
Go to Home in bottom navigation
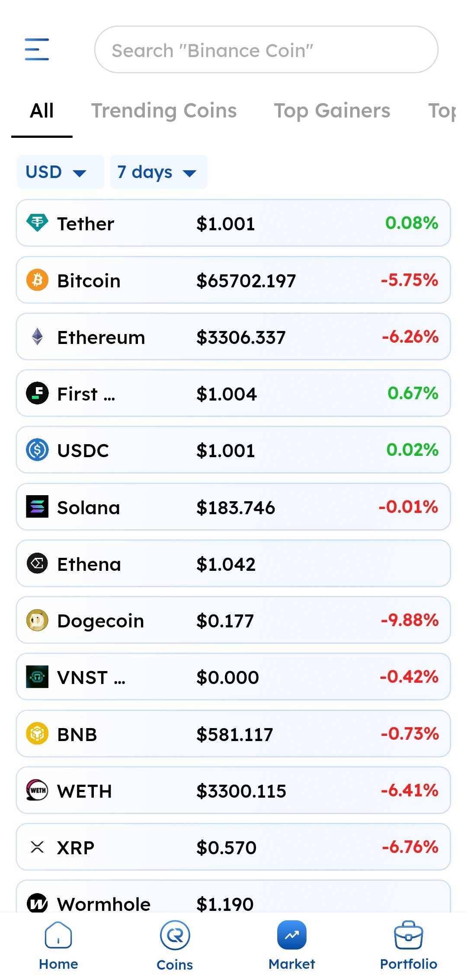58,945
